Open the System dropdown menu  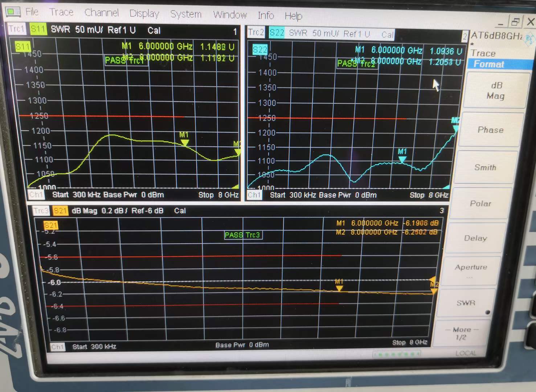(x=185, y=14)
